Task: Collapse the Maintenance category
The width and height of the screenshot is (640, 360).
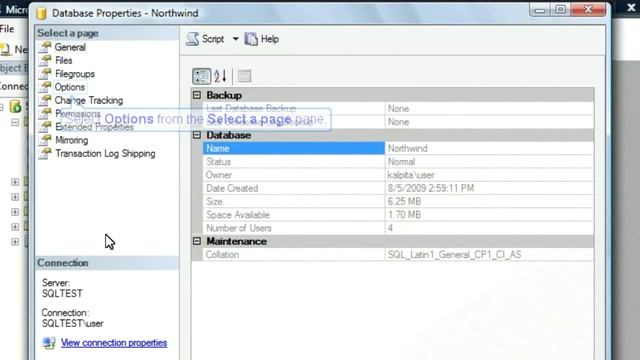Action: click(x=197, y=241)
